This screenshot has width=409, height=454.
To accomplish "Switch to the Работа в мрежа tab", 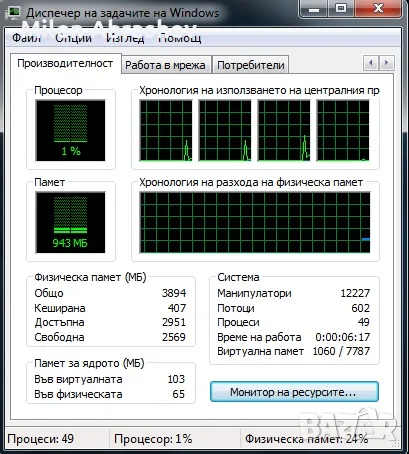I will tap(165, 65).
